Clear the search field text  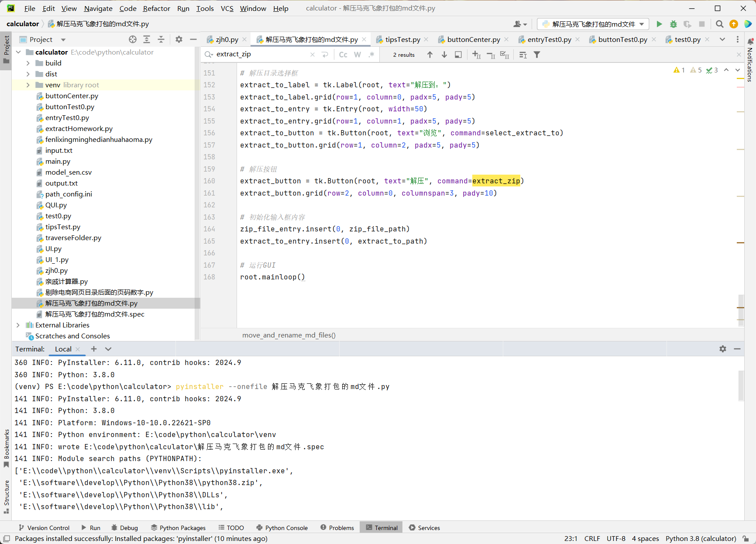(313, 55)
